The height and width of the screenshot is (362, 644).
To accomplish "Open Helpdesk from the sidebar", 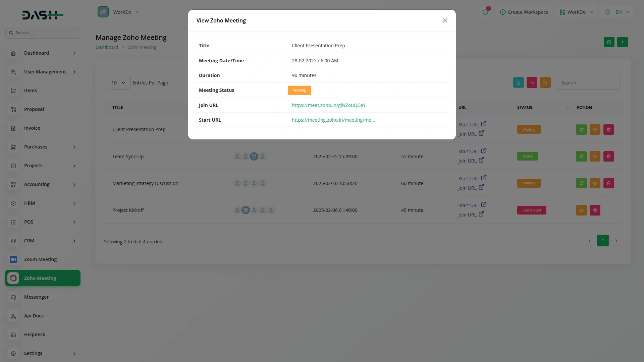I will 34,334.
